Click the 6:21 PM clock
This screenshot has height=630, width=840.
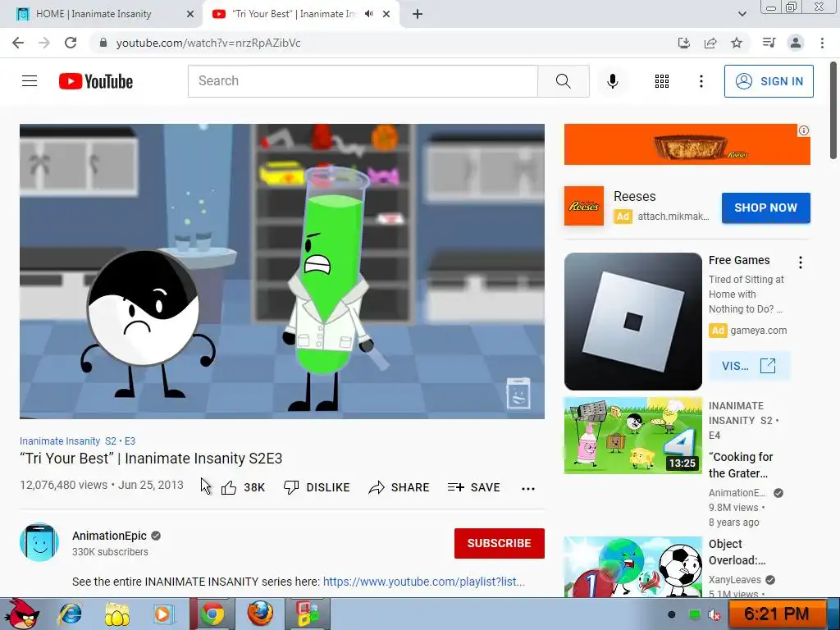[x=776, y=614]
